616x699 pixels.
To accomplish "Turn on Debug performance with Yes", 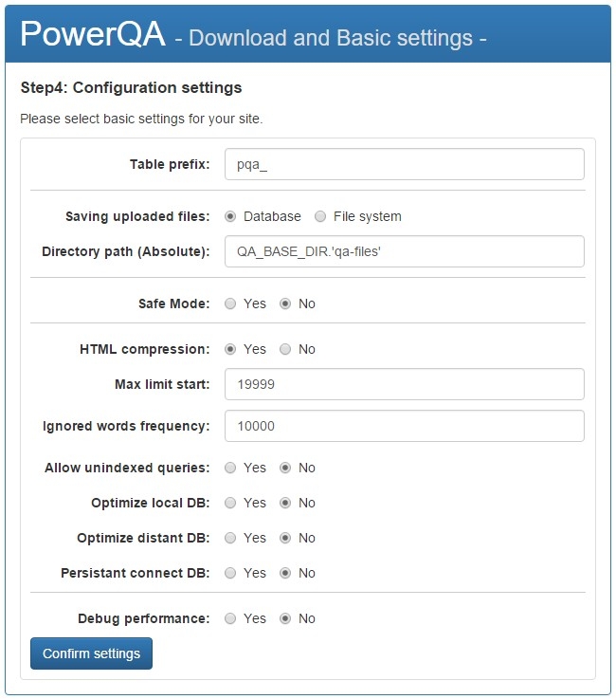I will pyautogui.click(x=230, y=618).
